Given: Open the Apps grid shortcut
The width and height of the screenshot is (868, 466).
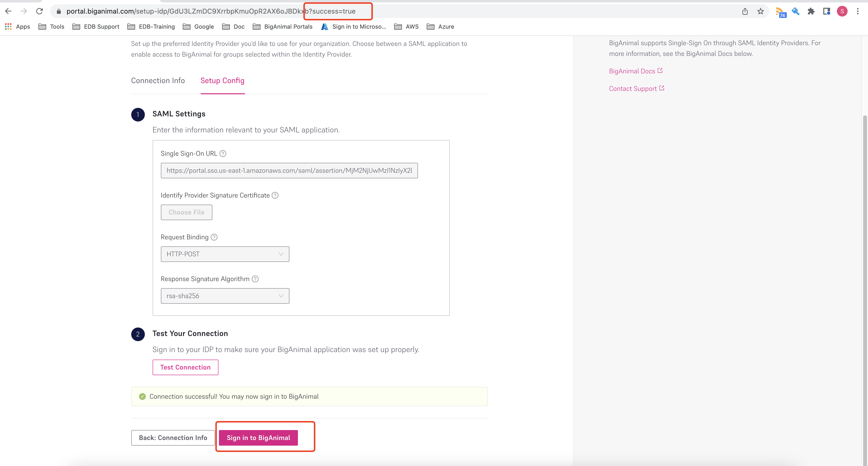Looking at the screenshot, I should 17,27.
